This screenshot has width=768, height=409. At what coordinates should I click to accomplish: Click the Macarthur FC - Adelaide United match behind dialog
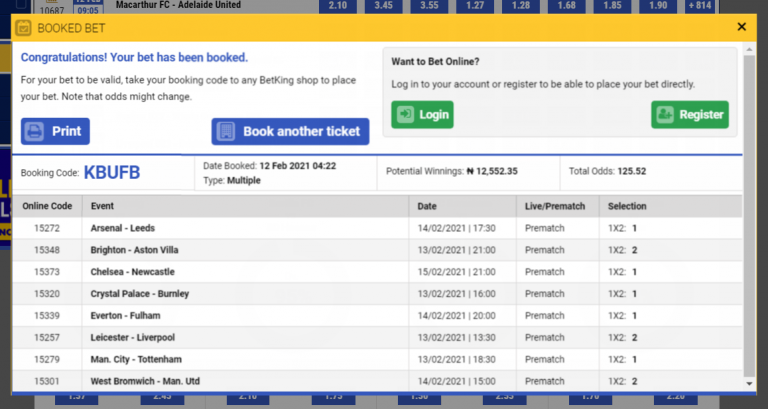pos(178,5)
